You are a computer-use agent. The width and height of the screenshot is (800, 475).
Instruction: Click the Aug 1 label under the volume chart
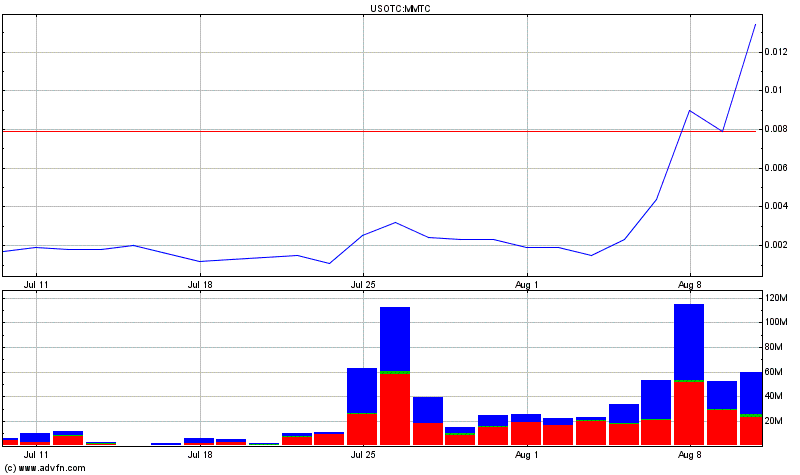[527, 455]
